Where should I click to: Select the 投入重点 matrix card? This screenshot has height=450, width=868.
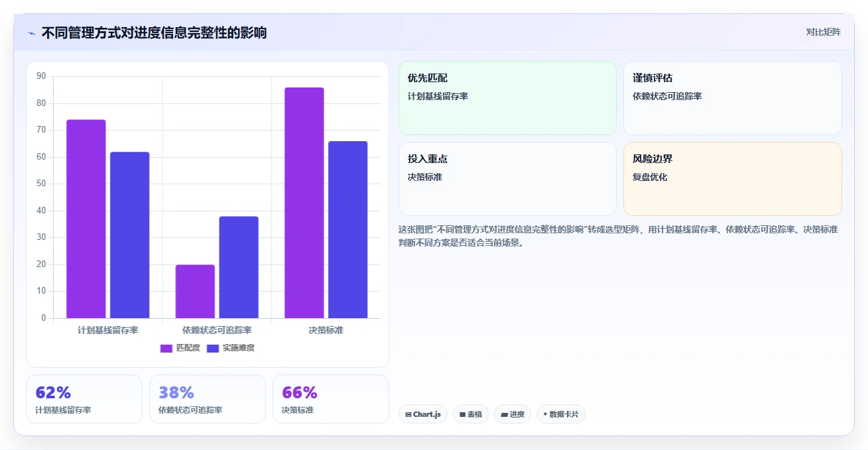click(507, 179)
